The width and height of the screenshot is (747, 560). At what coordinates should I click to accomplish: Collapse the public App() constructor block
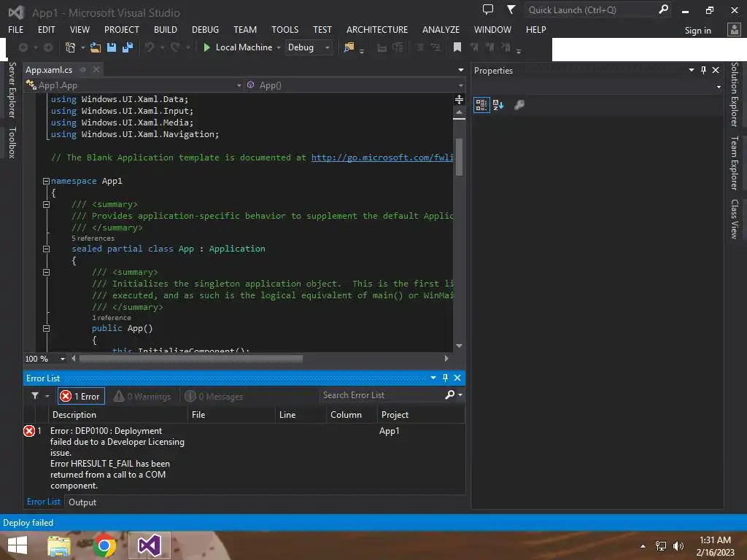point(46,328)
